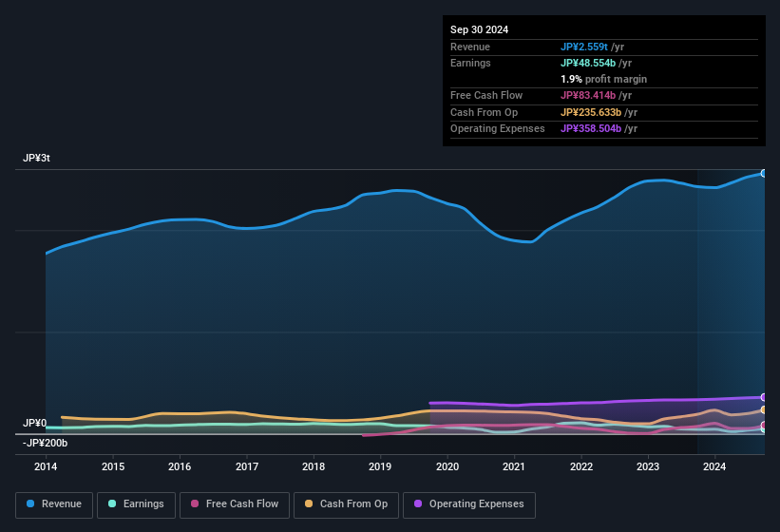The height and width of the screenshot is (532, 780).
Task: Click the JP¥48.554b earnings value
Action: tap(588, 63)
